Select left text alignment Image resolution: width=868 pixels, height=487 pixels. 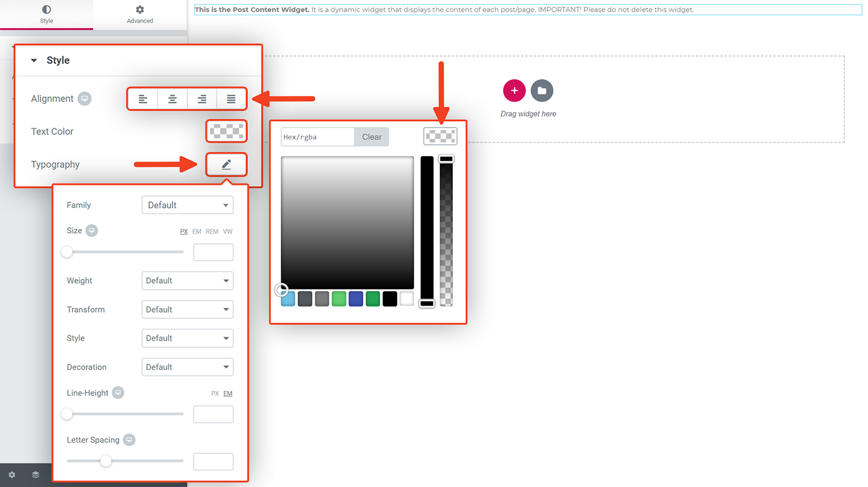[143, 98]
